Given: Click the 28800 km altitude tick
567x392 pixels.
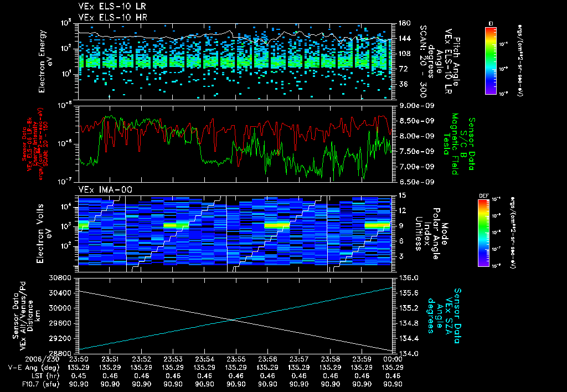Looking at the screenshot, I should pyautogui.click(x=59, y=354).
